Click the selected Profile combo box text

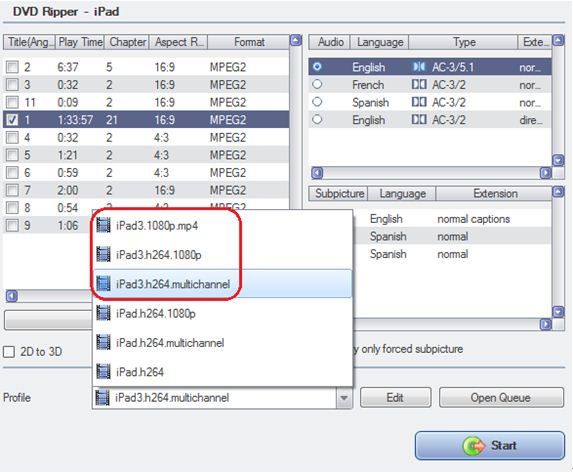(x=172, y=398)
